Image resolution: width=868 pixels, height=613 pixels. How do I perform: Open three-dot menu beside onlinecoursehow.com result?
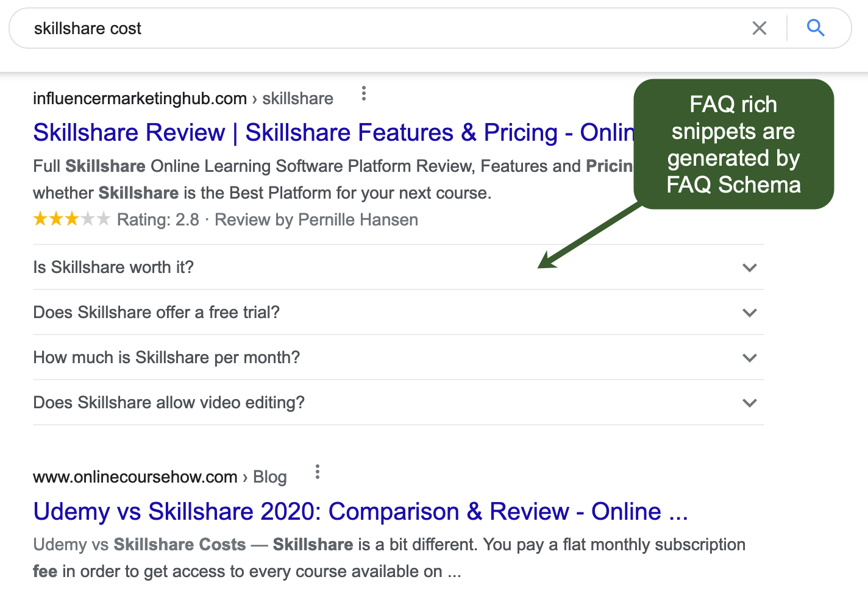pyautogui.click(x=317, y=472)
